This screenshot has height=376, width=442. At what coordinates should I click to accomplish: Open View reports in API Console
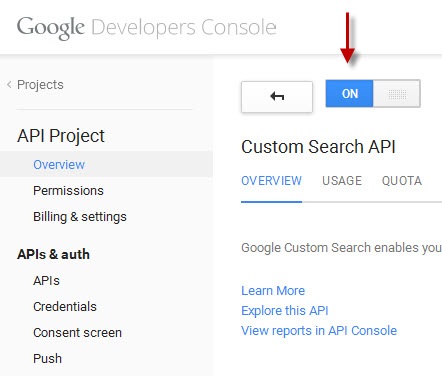pos(319,331)
